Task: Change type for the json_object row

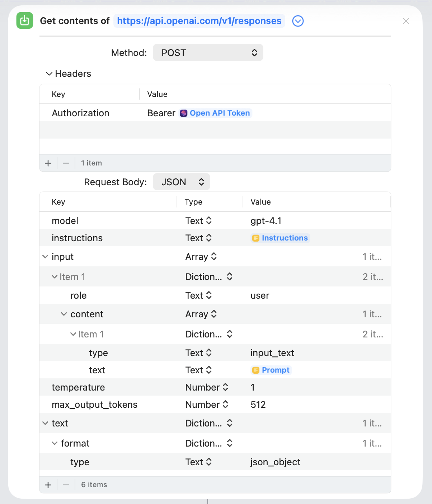Action: pos(198,462)
